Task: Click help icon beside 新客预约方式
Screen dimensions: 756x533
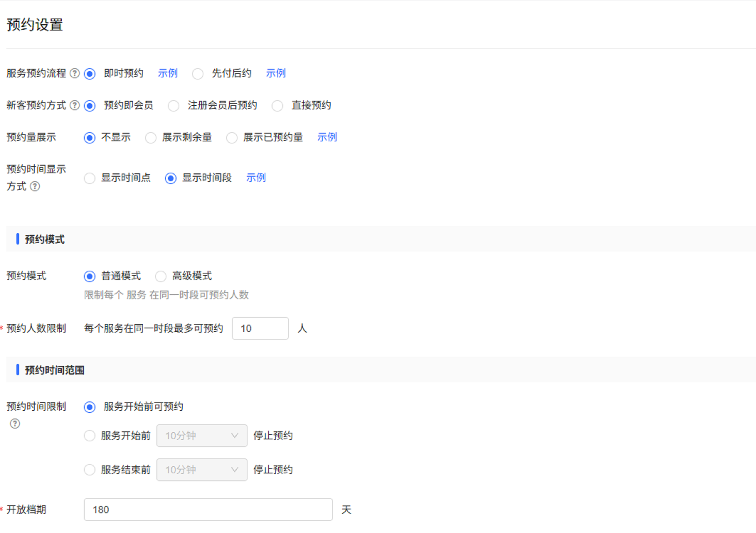Action: (75, 105)
